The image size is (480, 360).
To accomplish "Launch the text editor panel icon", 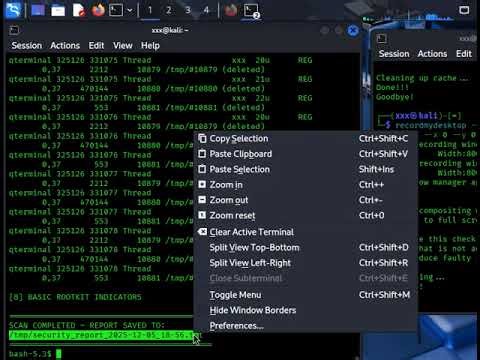I will click(79, 10).
